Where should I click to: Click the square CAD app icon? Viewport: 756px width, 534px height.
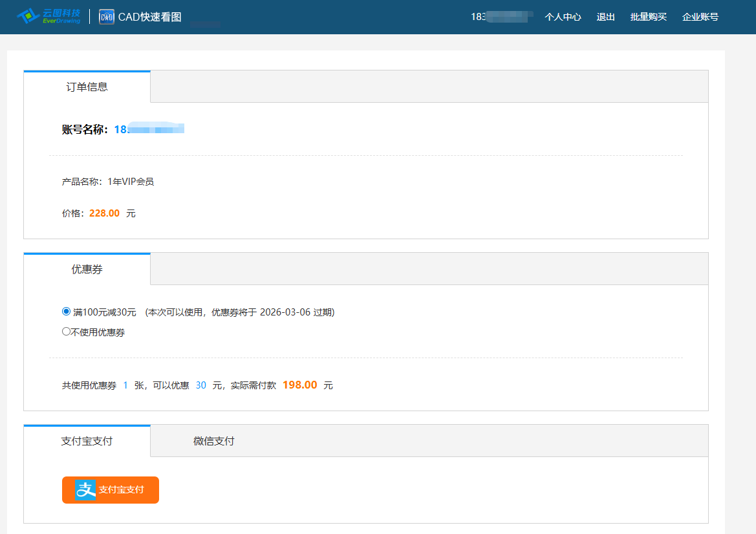click(107, 17)
